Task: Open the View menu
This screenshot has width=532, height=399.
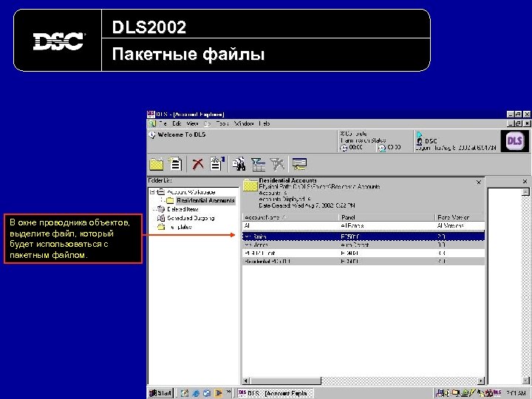Action: coord(192,123)
